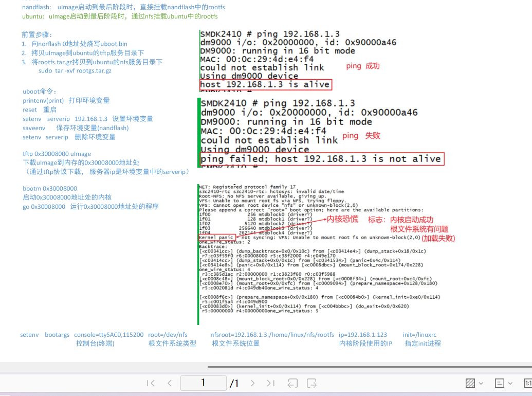The width and height of the screenshot is (532, 396).
Task: Click the 'go 0x30008000' line
Action: click(x=90, y=206)
